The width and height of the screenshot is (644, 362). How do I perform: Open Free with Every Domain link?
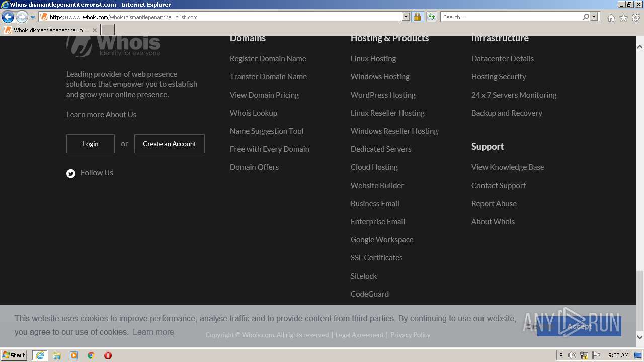(x=270, y=149)
